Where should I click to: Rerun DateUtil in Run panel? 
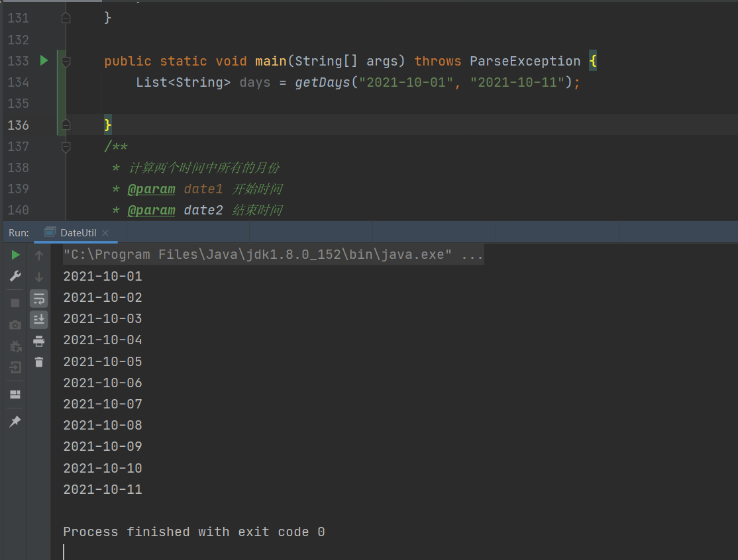(x=15, y=255)
